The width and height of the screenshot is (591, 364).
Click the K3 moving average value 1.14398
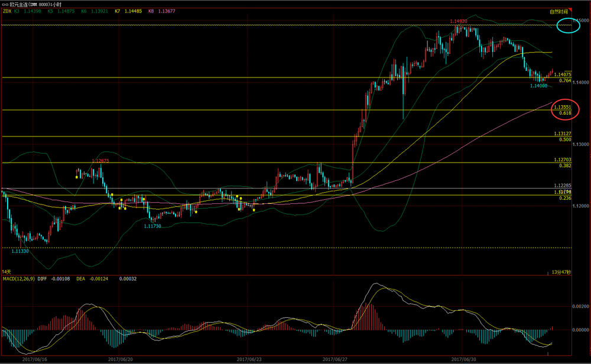click(x=34, y=11)
